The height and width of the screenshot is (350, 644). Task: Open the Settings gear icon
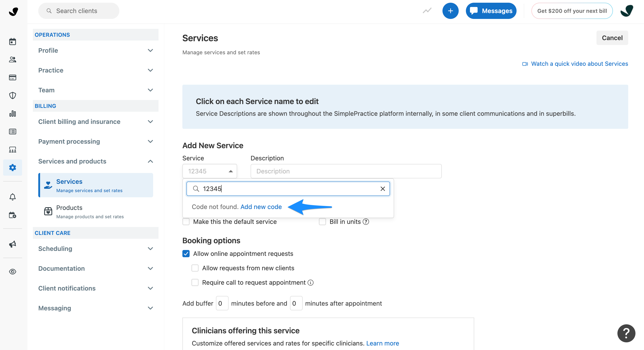[13, 168]
